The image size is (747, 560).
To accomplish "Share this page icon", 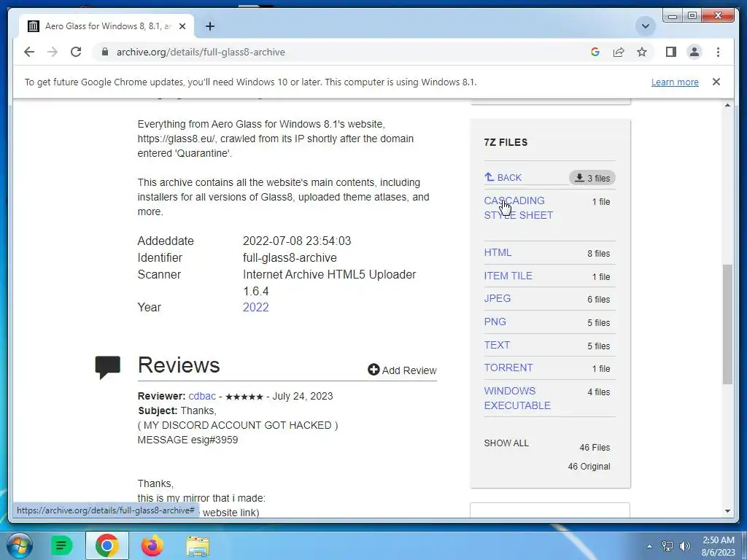I will coord(619,52).
